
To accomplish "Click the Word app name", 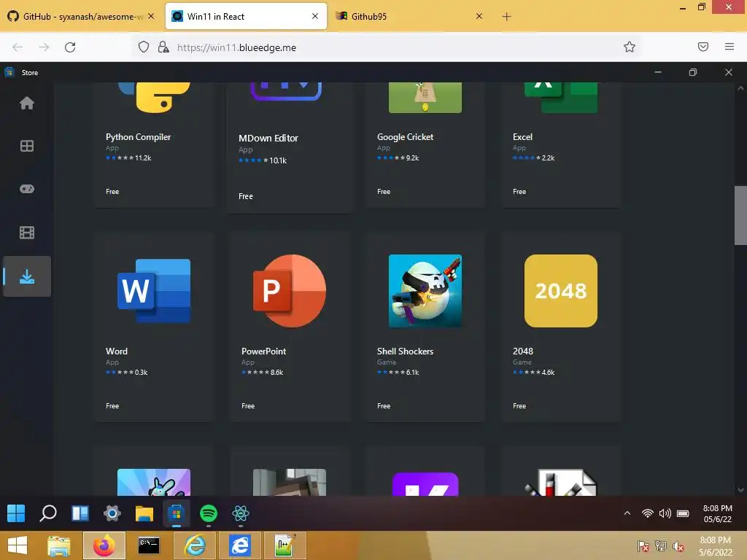I will (116, 351).
